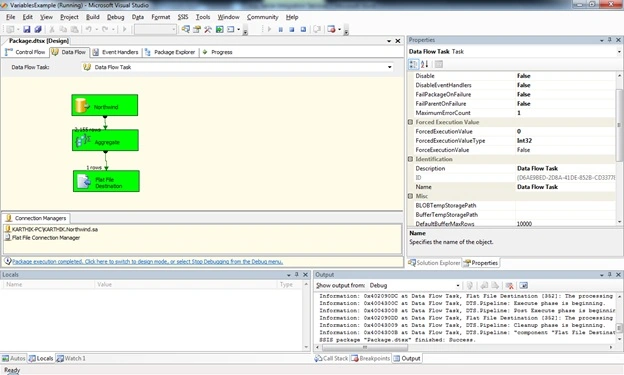Open Show output from Debug dropdown
Screen dimensions: 624x375
(x=458, y=285)
